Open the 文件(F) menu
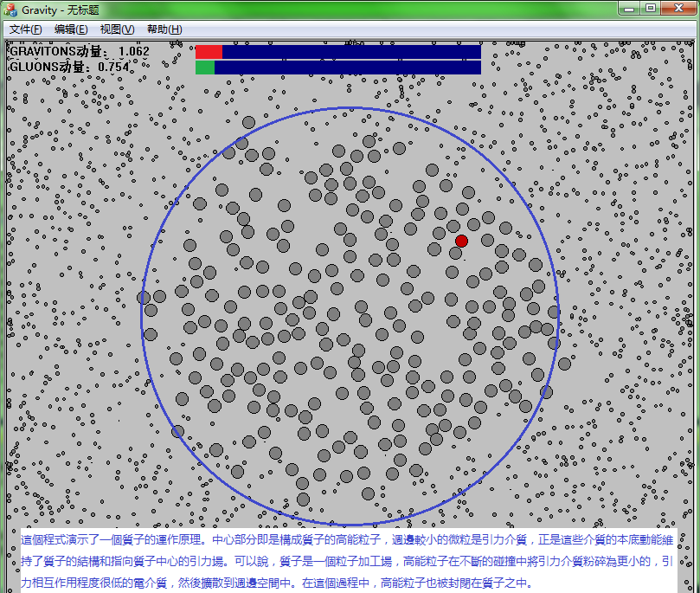 pos(25,29)
